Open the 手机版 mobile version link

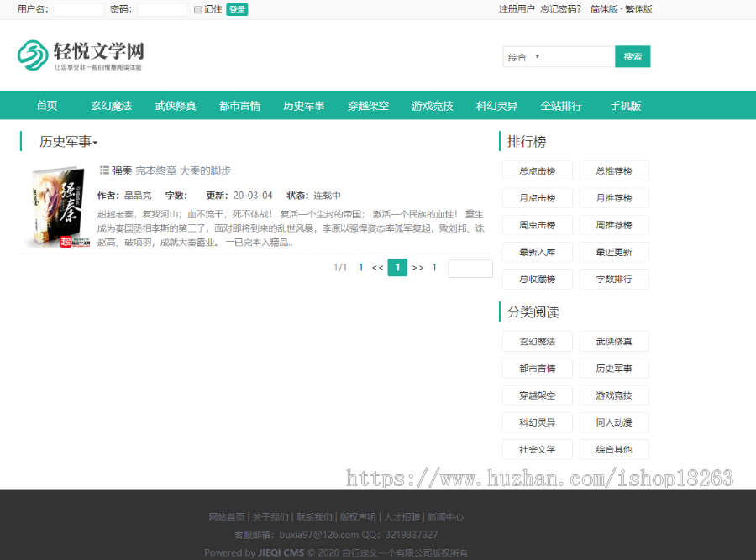[625, 106]
